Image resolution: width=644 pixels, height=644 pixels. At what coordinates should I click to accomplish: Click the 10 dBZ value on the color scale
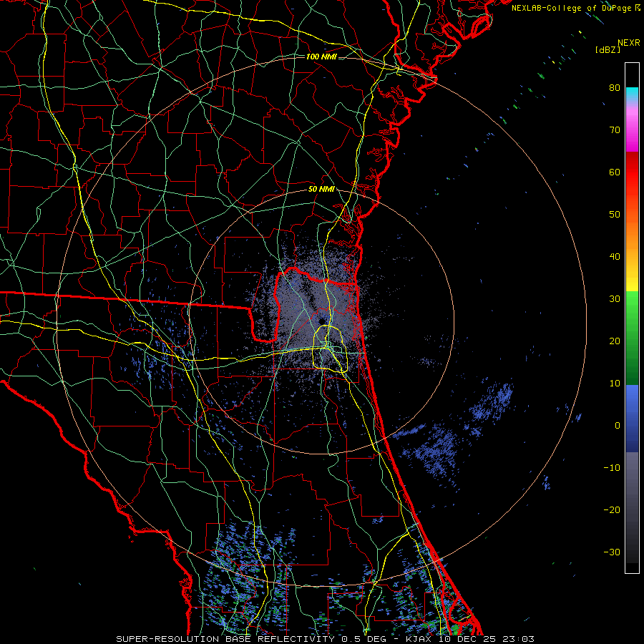615,384
